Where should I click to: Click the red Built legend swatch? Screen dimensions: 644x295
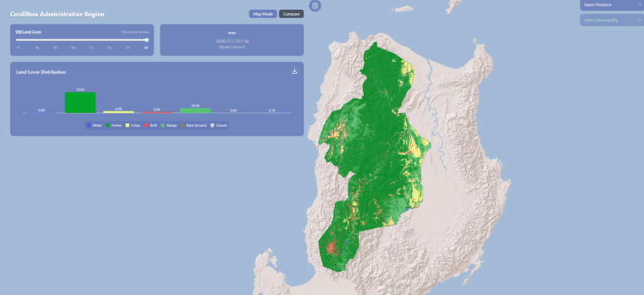[145, 125]
